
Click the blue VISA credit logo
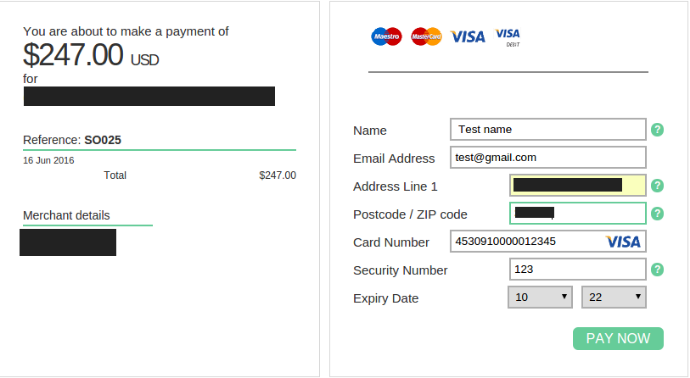click(468, 37)
